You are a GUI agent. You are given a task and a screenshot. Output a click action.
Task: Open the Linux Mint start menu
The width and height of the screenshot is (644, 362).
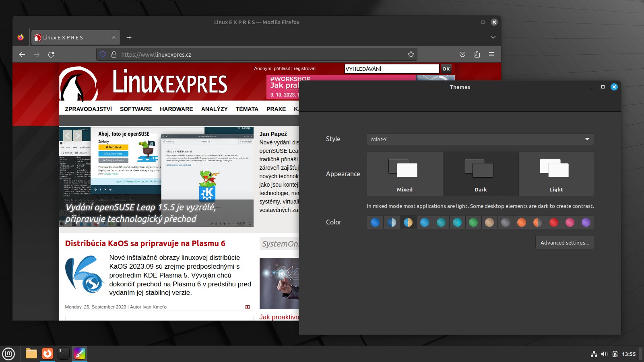(x=8, y=354)
